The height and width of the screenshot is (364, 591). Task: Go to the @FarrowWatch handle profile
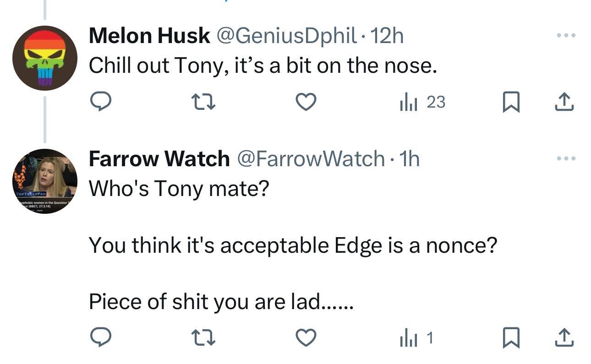pyautogui.click(x=310, y=159)
